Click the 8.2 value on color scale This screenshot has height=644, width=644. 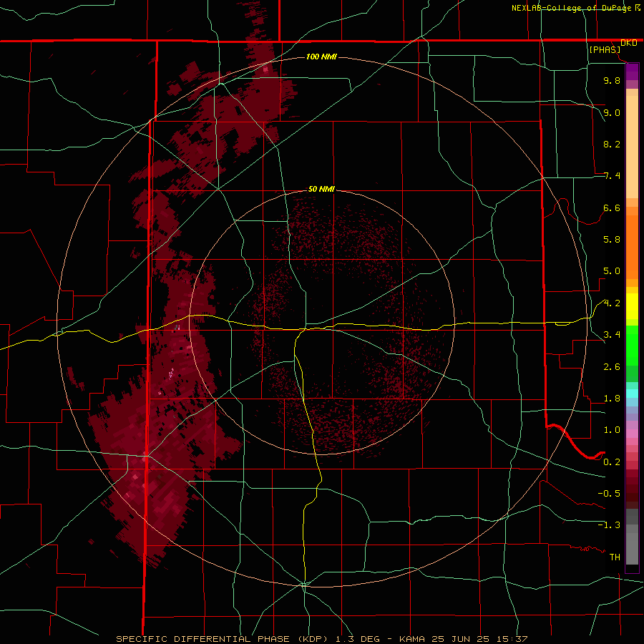point(612,144)
